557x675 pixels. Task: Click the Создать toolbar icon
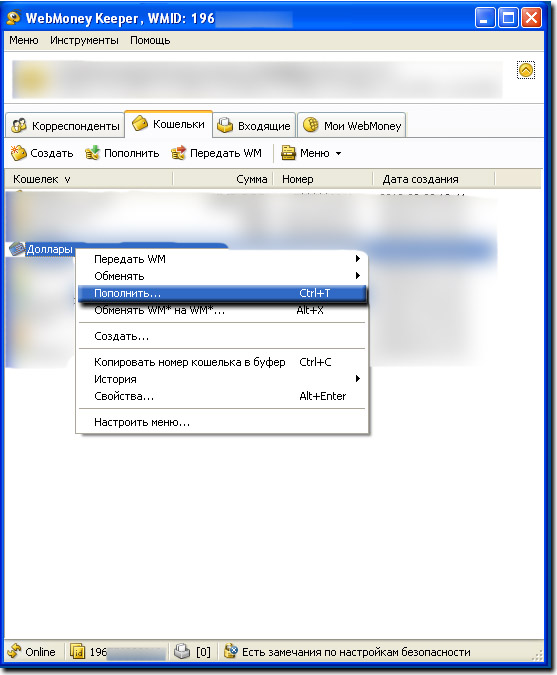[19, 153]
